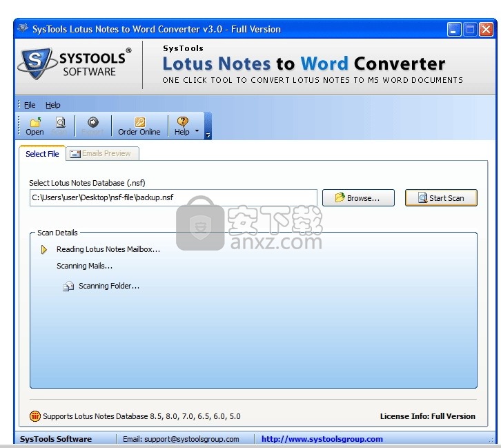
Task: Switch to the Emails Preview tab
Action: (103, 154)
